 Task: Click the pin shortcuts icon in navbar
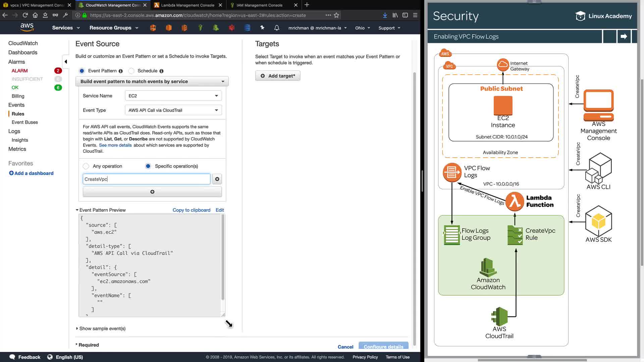coord(262,28)
